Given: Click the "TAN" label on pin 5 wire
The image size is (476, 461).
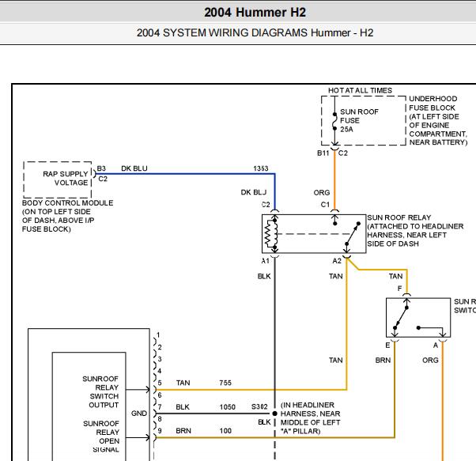Looking at the screenshot, I should point(183,383).
